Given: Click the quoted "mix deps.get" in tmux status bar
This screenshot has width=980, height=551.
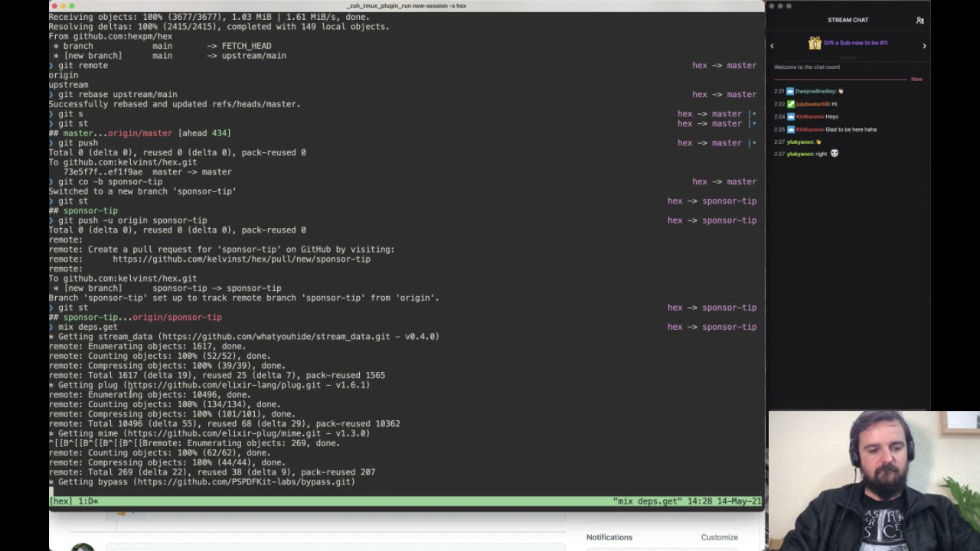Looking at the screenshot, I should (x=647, y=501).
